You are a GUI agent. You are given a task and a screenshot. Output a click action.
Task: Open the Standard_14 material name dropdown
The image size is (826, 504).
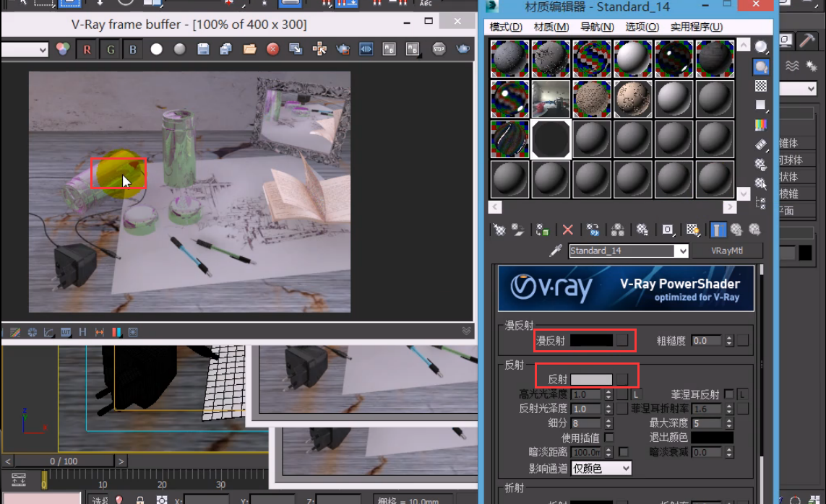coord(682,251)
